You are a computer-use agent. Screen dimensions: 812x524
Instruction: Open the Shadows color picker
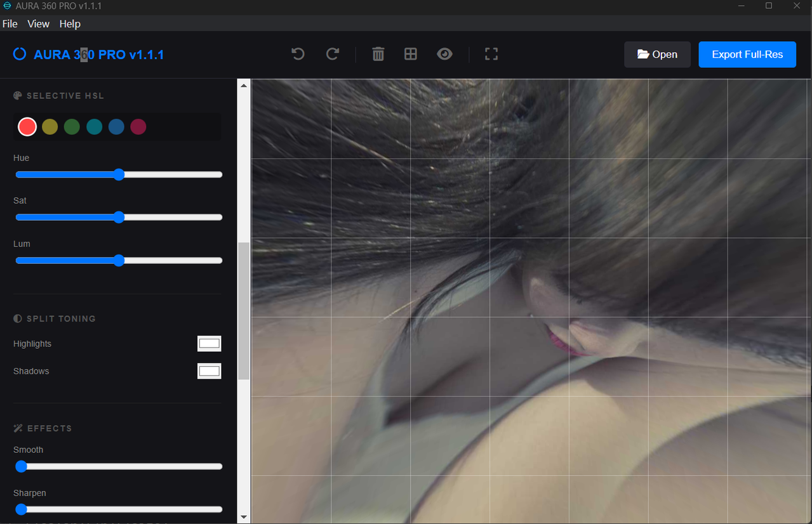coord(209,371)
